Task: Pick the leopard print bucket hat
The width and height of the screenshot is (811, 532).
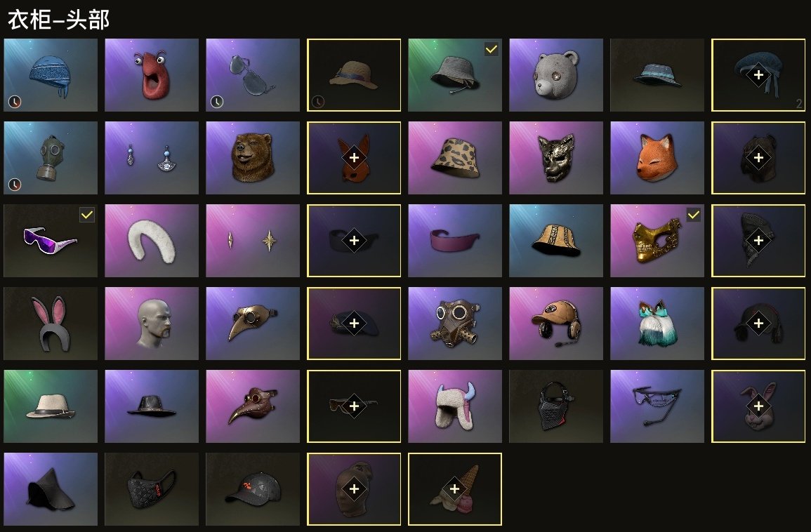Action: (455, 158)
